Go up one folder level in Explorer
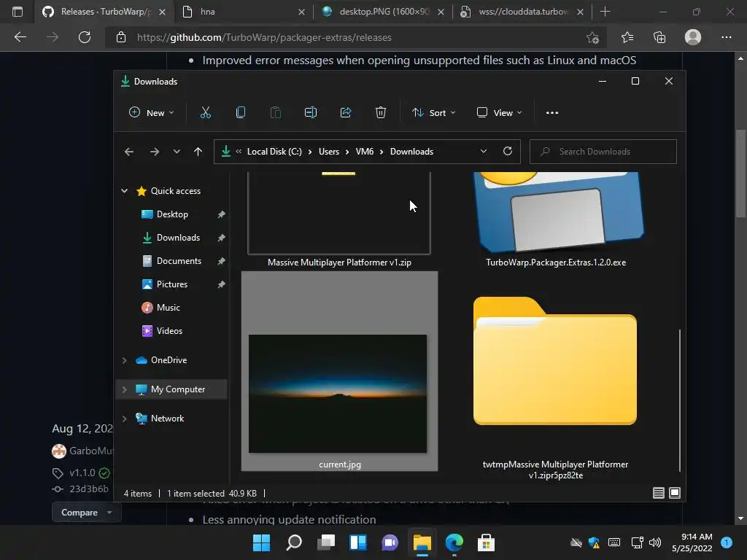747x560 pixels. point(198,152)
